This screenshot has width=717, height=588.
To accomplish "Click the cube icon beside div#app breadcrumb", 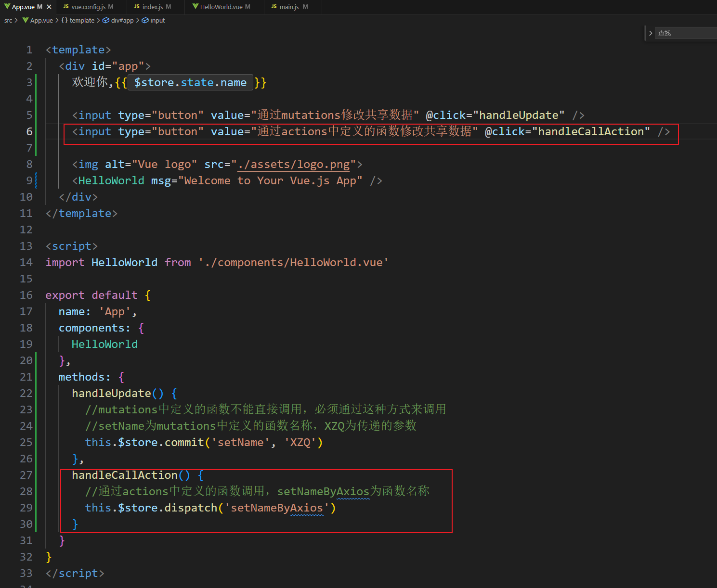I will [x=106, y=20].
